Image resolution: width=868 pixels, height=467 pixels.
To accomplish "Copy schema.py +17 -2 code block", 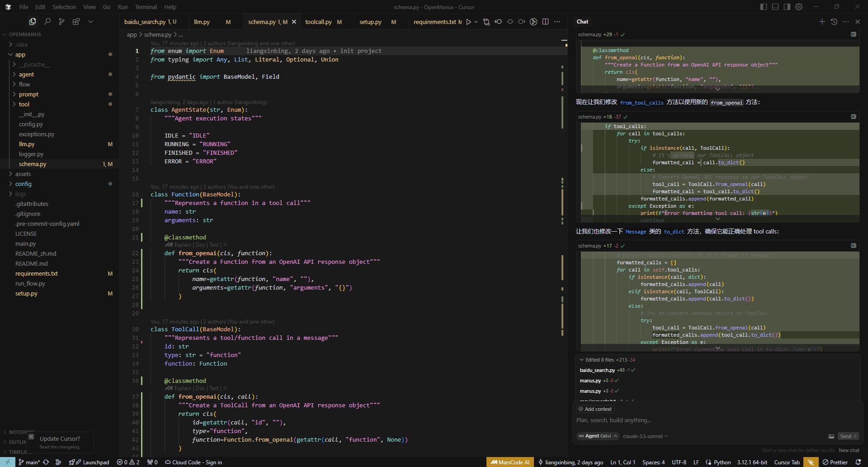I will [x=854, y=246].
